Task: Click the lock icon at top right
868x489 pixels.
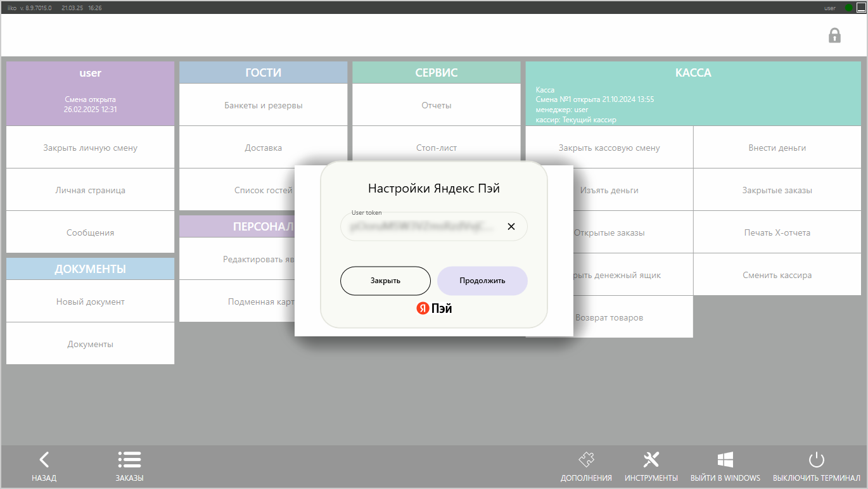Action: coord(834,35)
